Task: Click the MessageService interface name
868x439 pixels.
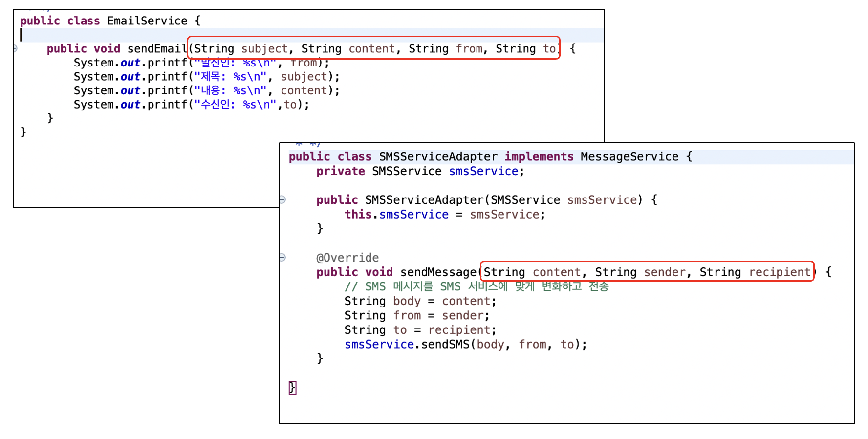Action: tap(629, 157)
